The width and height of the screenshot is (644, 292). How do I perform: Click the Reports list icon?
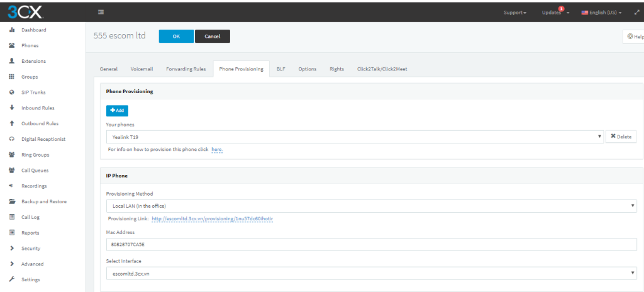tap(12, 233)
